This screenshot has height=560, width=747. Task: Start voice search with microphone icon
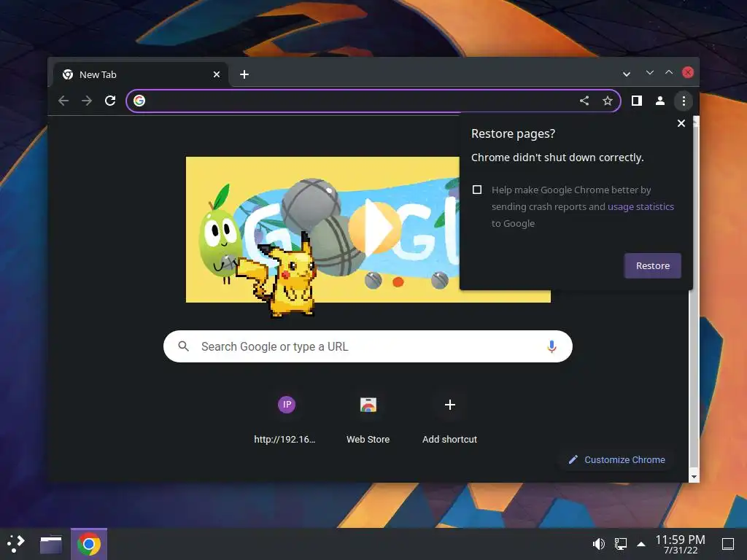pyautogui.click(x=551, y=346)
